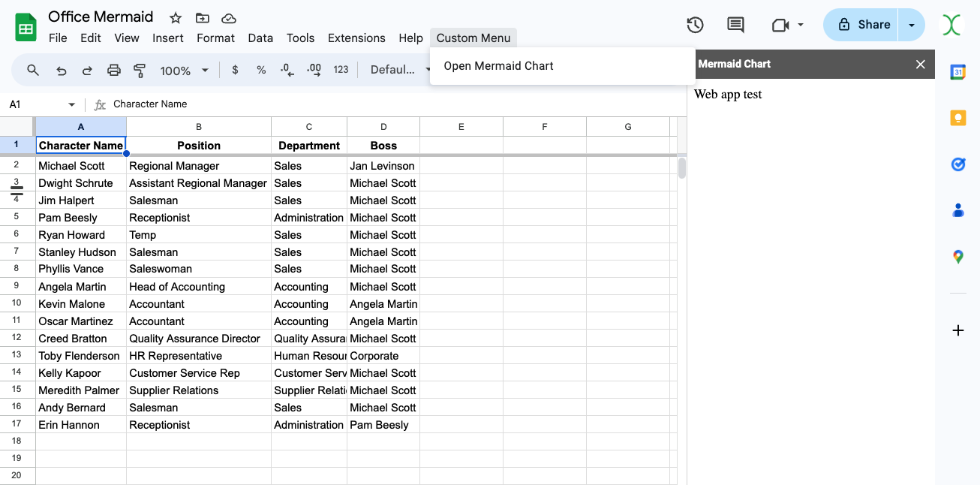The image size is (980, 485).
Task: Expand the zoom 100% dropdown
Action: tap(184, 70)
